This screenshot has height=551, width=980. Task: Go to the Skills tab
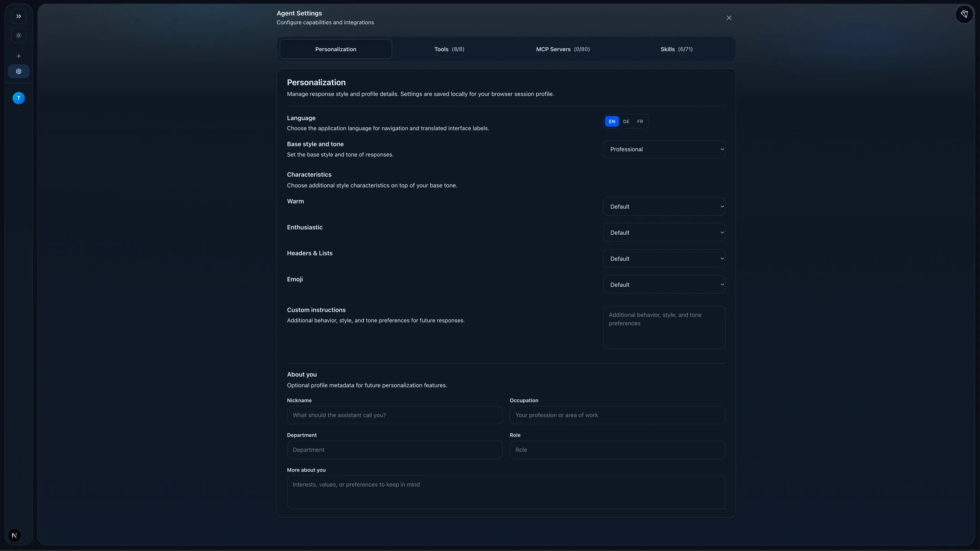click(676, 49)
